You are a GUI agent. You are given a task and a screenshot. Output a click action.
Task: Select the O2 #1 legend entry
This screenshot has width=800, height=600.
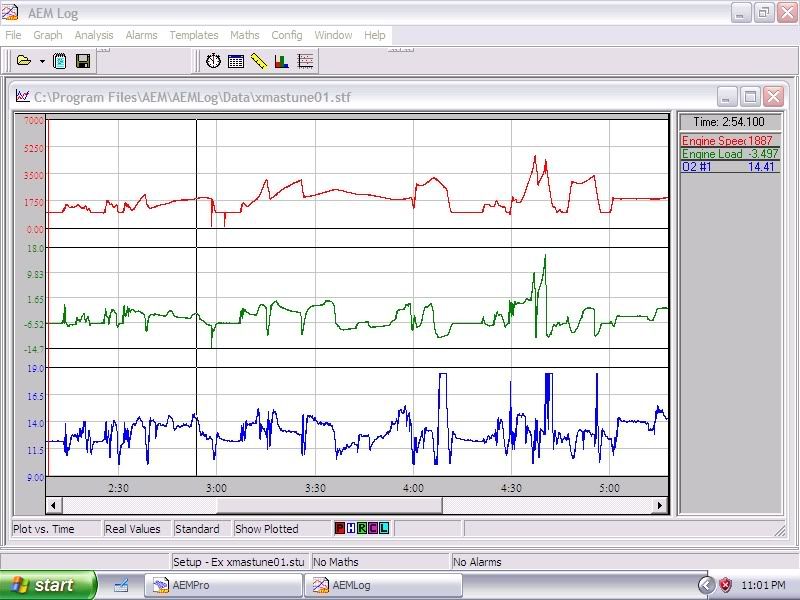point(730,167)
